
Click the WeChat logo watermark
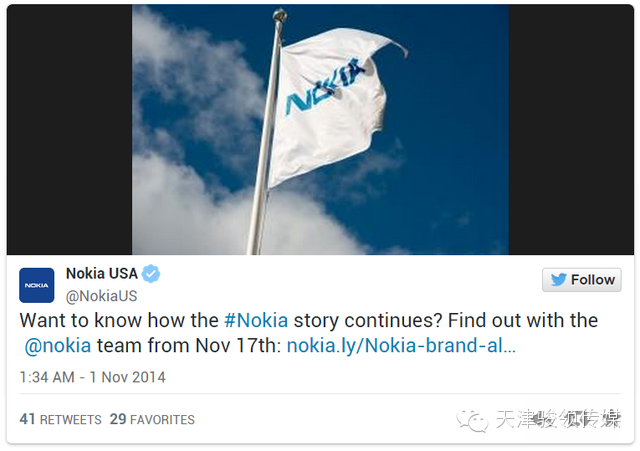[474, 419]
